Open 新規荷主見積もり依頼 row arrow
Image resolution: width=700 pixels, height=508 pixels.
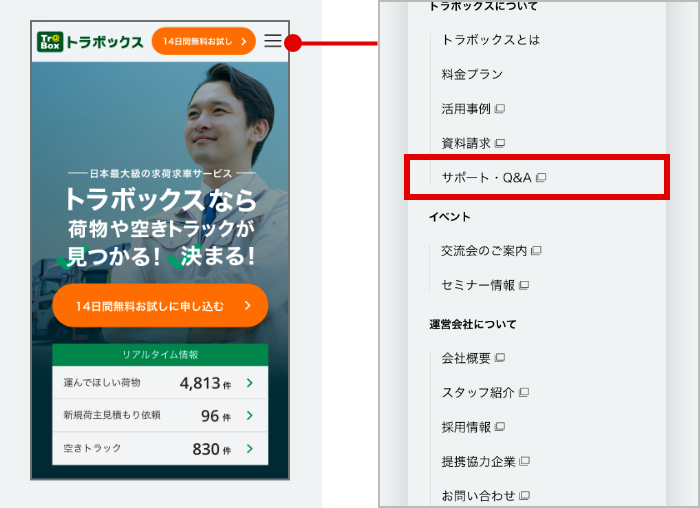[x=250, y=416]
